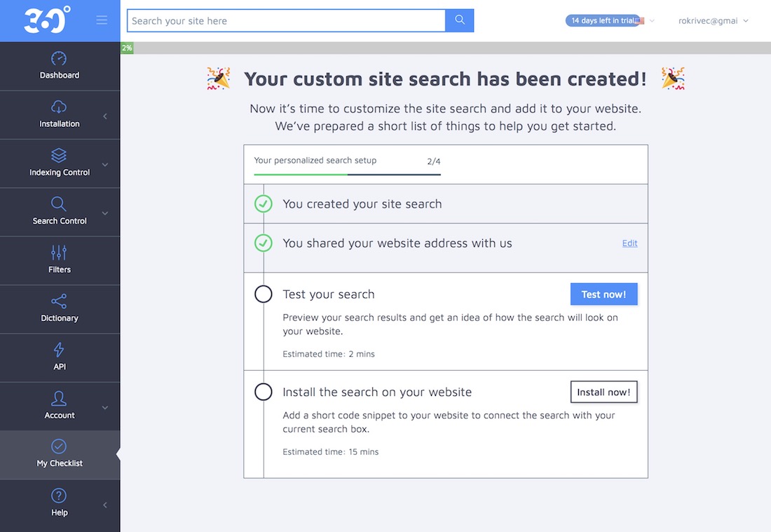Viewport: 771px width, 532px height.
Task: Click the setup progress bar
Action: [x=347, y=174]
